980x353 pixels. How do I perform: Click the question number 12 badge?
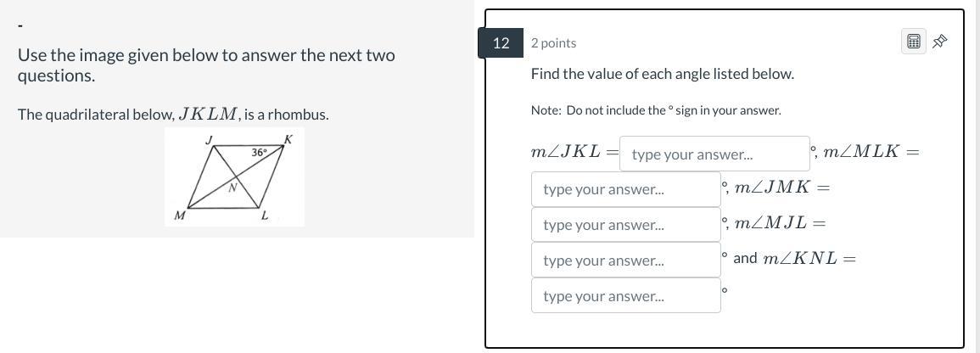click(x=501, y=42)
